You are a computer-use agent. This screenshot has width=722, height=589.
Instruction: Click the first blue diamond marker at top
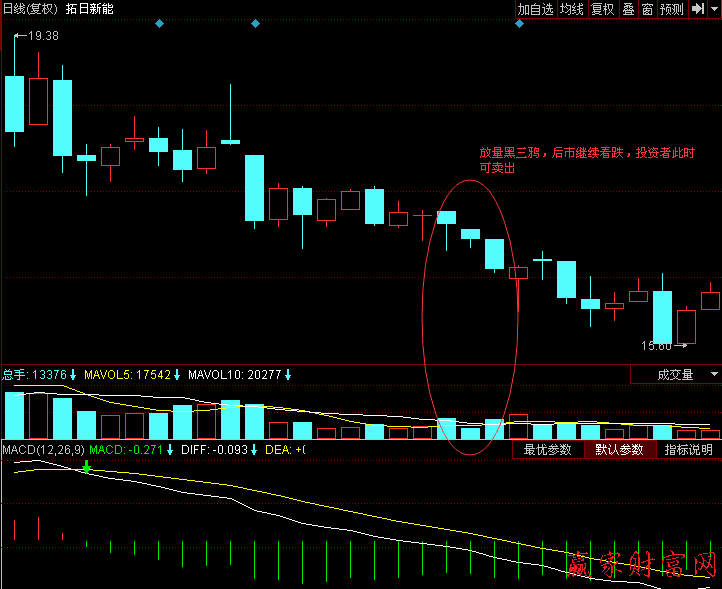coord(159,23)
